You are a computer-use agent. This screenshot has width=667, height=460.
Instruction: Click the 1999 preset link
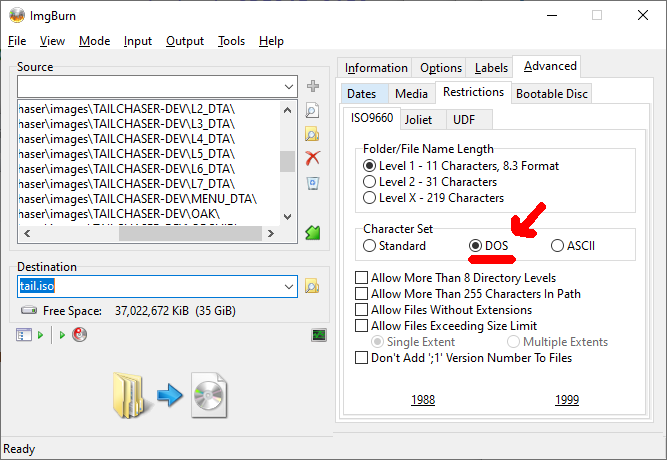point(566,400)
